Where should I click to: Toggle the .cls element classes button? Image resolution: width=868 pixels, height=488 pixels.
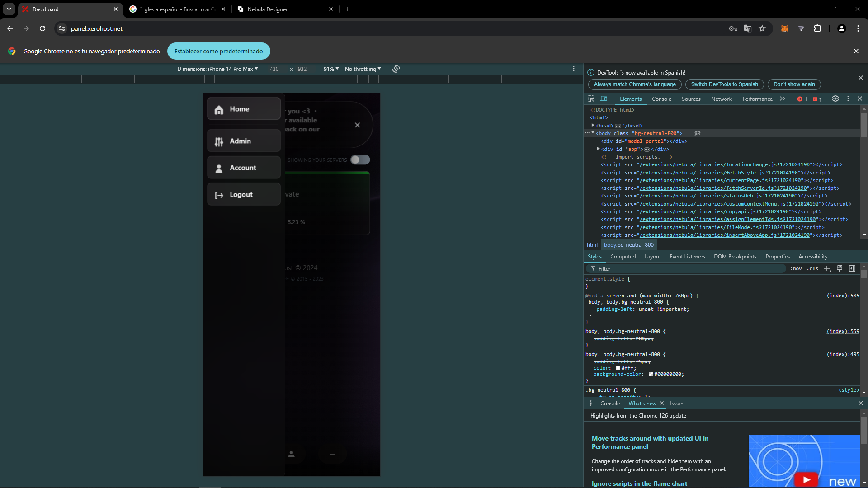[x=812, y=268]
